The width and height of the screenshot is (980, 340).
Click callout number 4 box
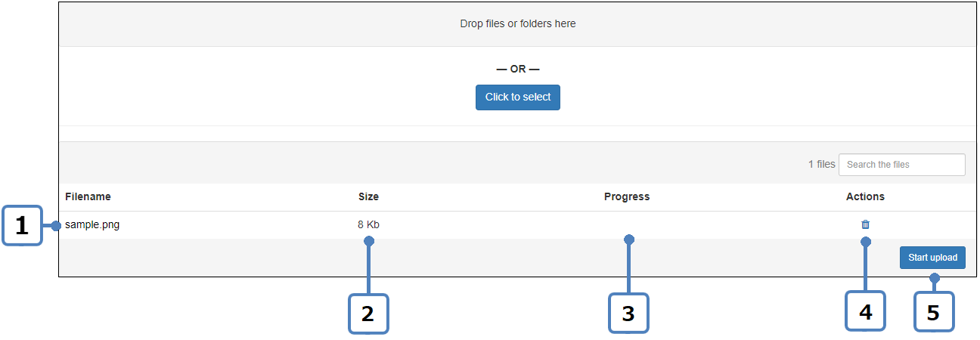click(865, 311)
